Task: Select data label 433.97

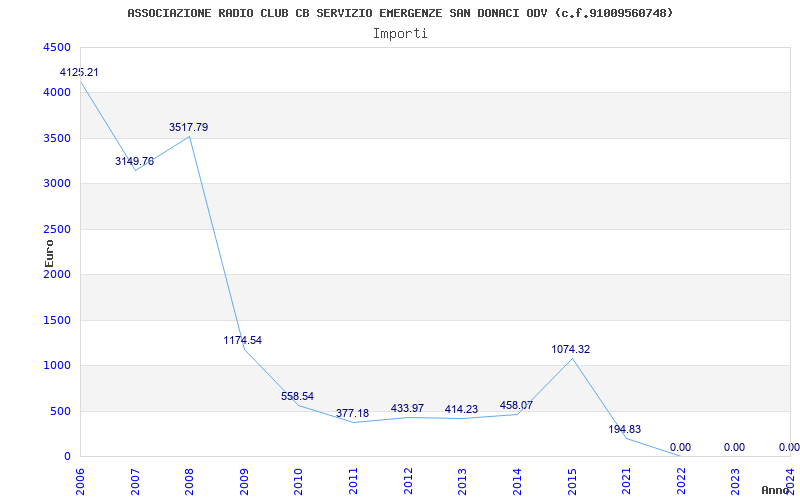Action: tap(407, 408)
